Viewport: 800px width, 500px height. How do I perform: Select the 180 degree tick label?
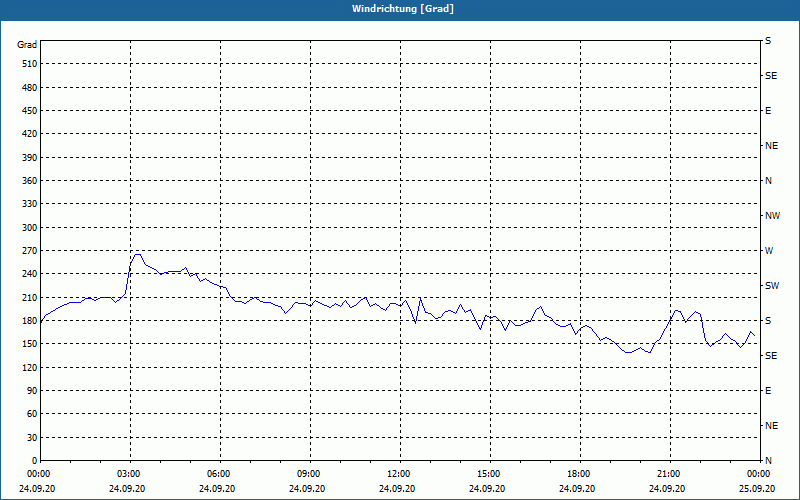(30, 321)
